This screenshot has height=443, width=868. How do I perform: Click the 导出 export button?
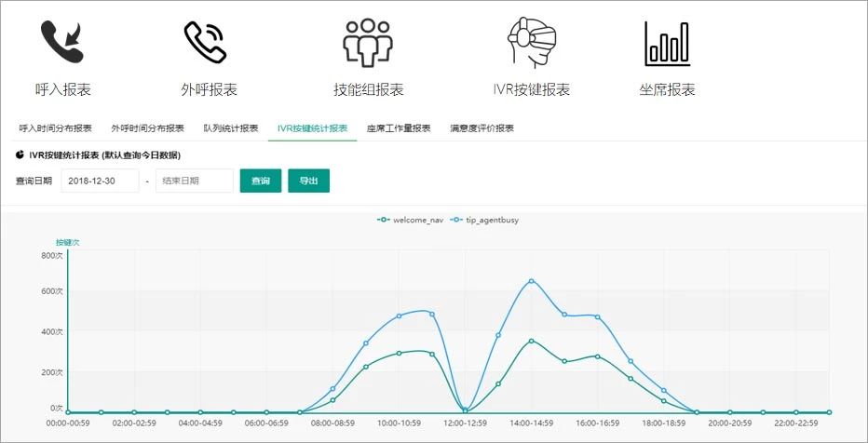(308, 181)
